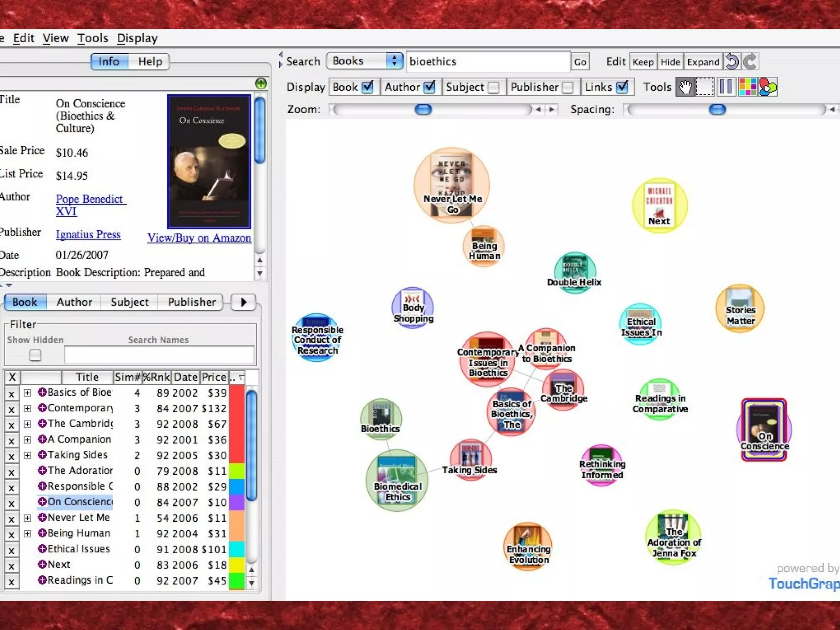Select the Biomedical Ethics node
Viewport: 840px width, 630px height.
coord(397,480)
